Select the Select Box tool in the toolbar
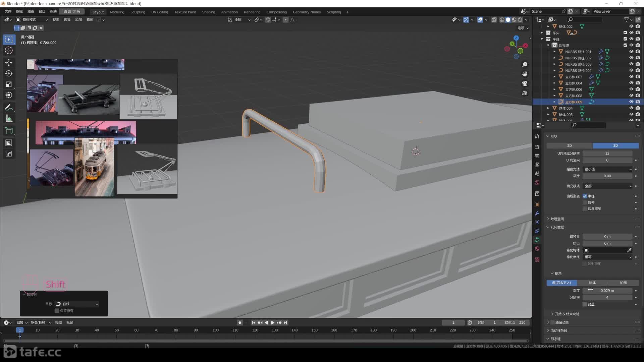 (x=9, y=40)
